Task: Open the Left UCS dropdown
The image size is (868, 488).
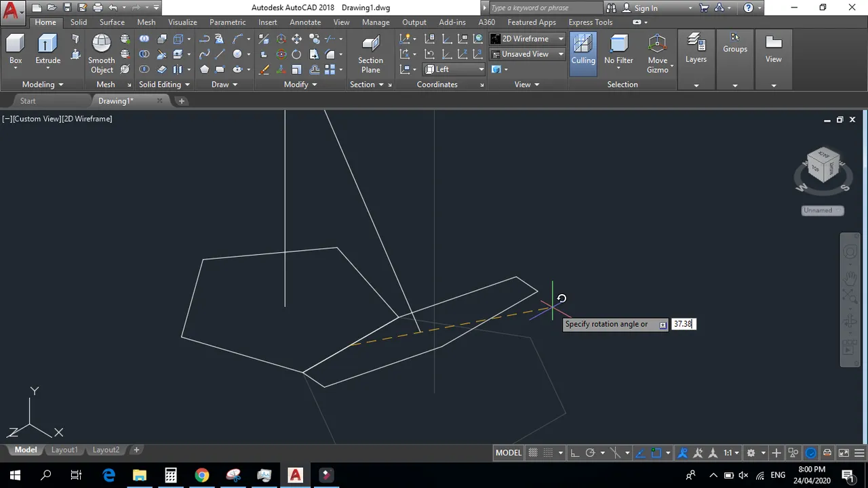Action: (454, 69)
